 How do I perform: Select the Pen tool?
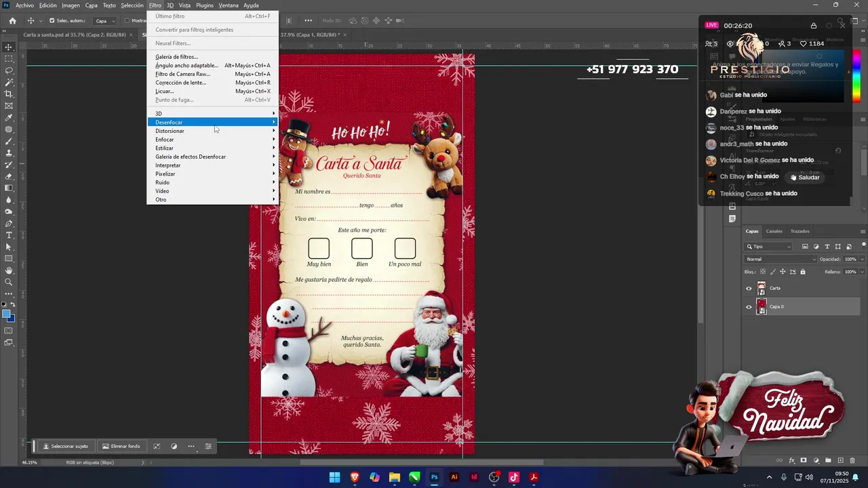(x=9, y=223)
